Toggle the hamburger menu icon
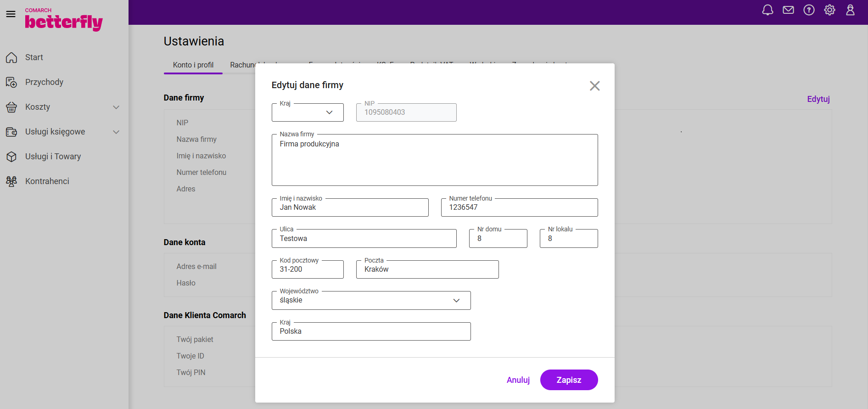The width and height of the screenshot is (868, 409). 11,14
